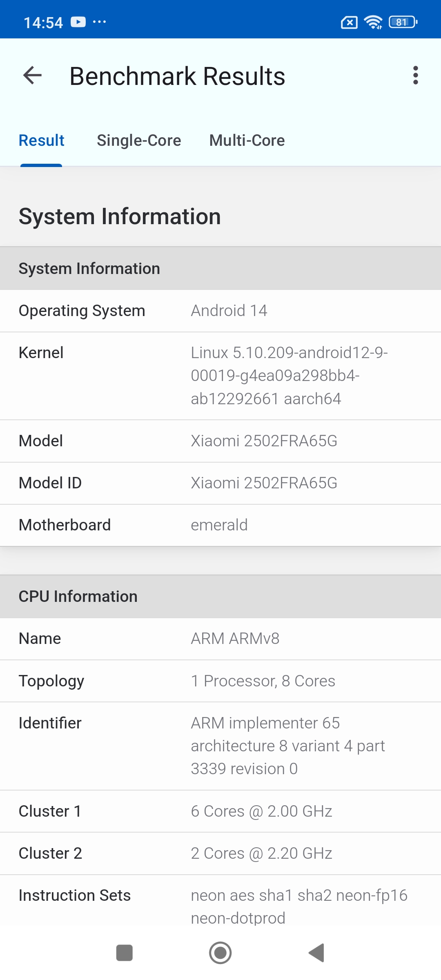Select the Topology row
Image resolution: width=441 pixels, height=980 pixels.
[x=220, y=681]
